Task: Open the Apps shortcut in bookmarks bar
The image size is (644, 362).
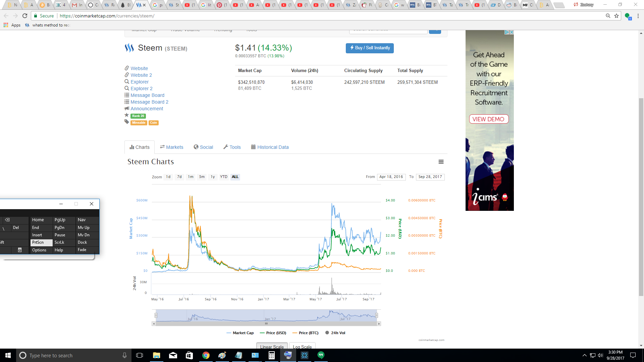Action: (x=12, y=25)
